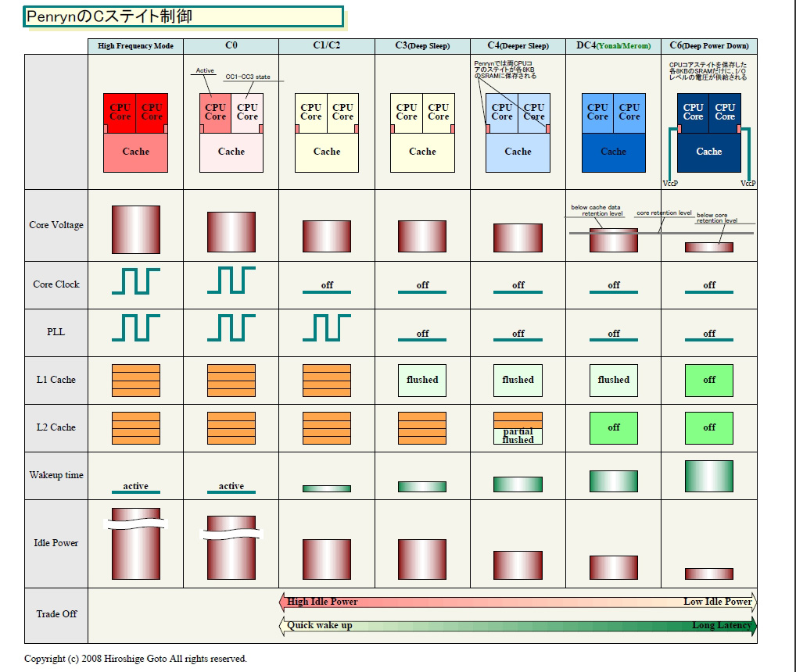Image resolution: width=796 pixels, height=672 pixels.
Task: Click the blue Cache block in the DC4 diagram
Action: point(613,152)
